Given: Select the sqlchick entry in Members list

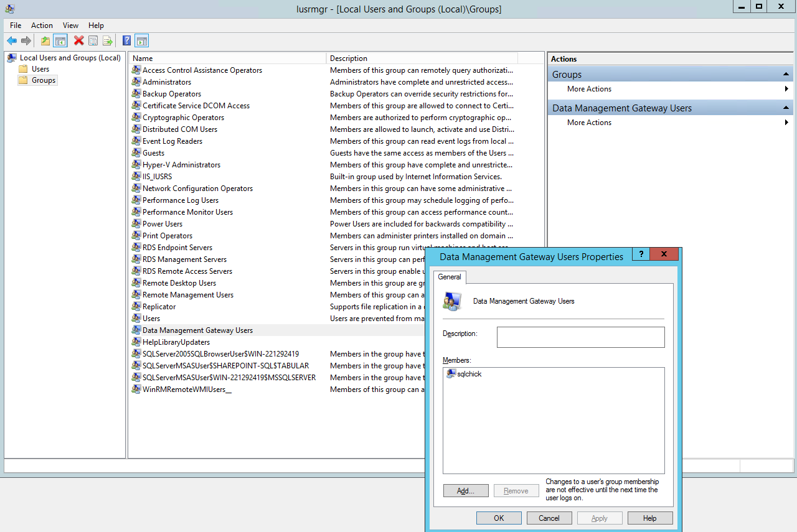Looking at the screenshot, I should (x=469, y=374).
